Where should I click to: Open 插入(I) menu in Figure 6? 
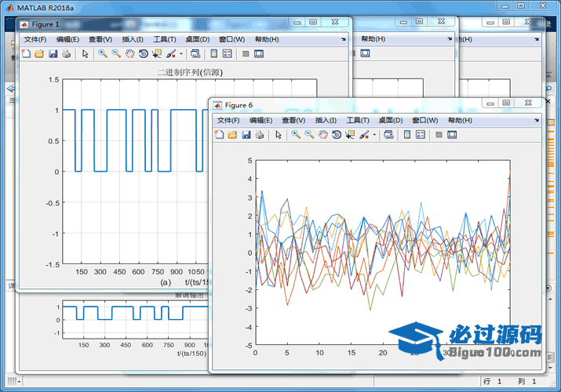[x=326, y=121]
